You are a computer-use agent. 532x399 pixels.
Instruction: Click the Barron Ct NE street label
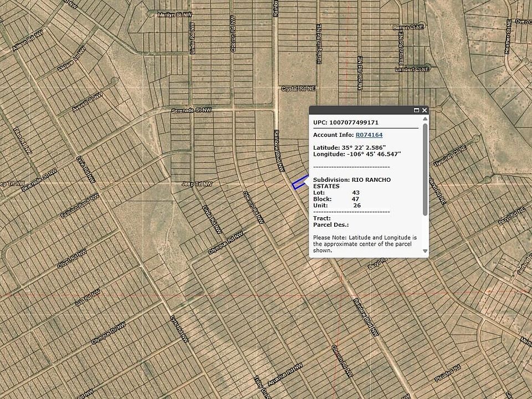(x=408, y=27)
